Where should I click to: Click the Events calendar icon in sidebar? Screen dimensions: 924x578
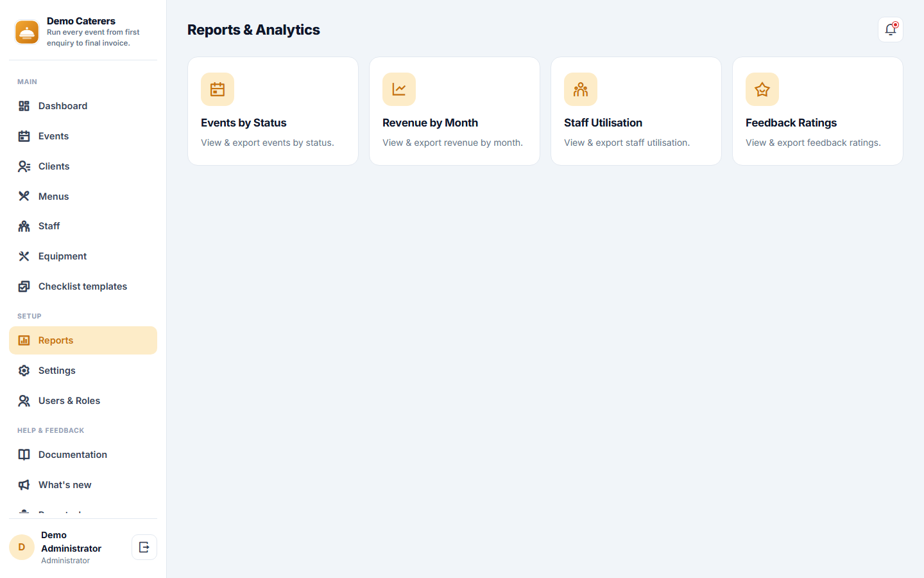pyautogui.click(x=24, y=136)
